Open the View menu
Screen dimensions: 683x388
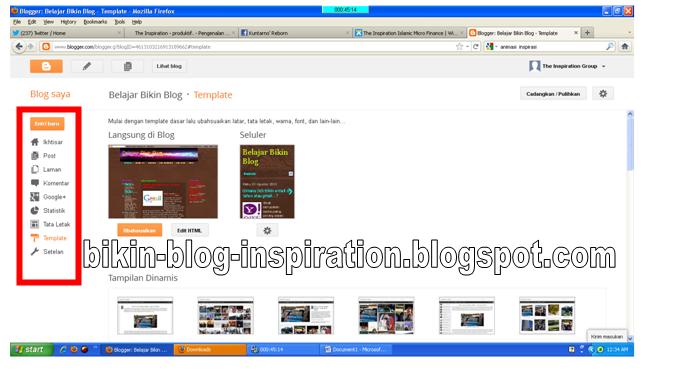pyautogui.click(x=49, y=22)
